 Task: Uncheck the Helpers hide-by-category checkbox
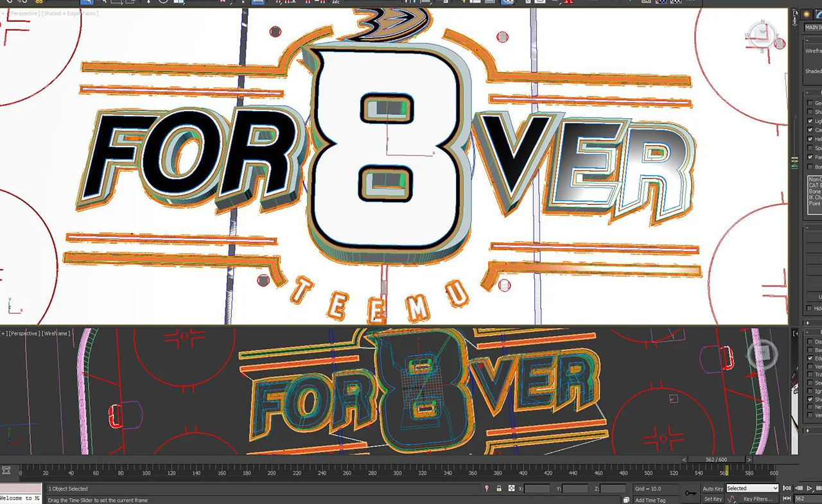809,139
